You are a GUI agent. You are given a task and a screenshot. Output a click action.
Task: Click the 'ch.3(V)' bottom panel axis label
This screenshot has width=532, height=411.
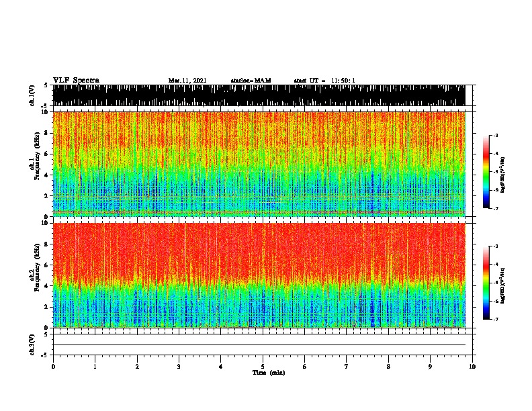32,345
